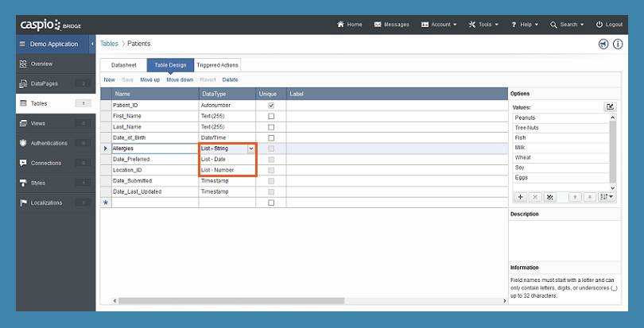Click the Autonumber data type cell
This screenshot has width=644, height=328.
click(227, 106)
